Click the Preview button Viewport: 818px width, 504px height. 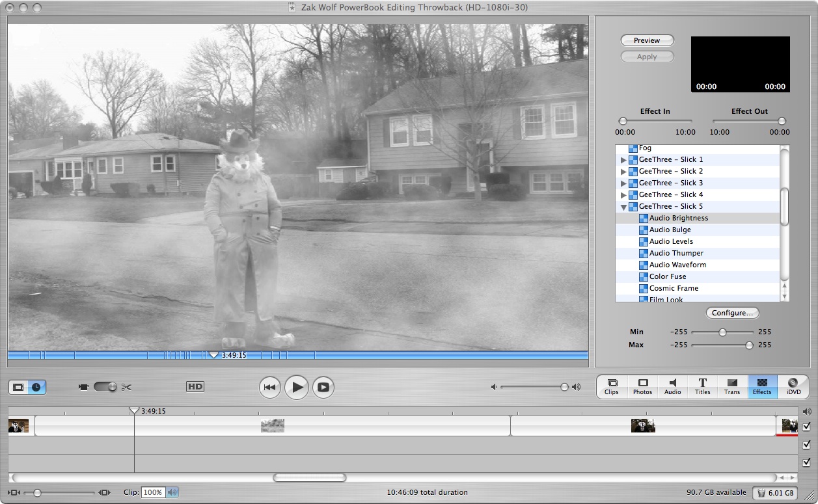click(647, 40)
